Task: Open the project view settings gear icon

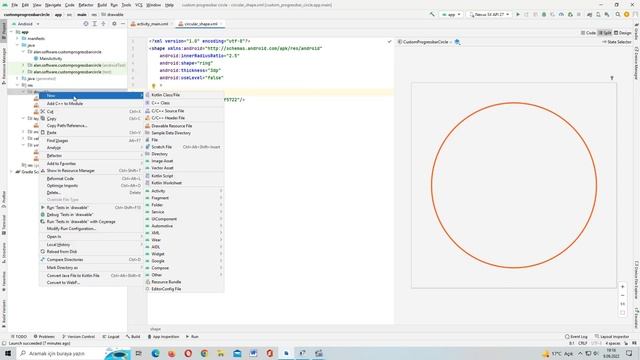Action: [x=114, y=24]
